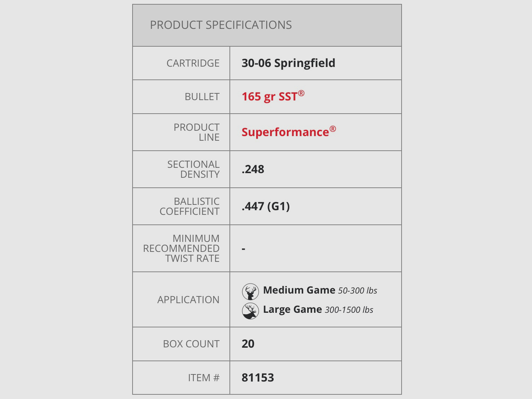Click the ballistic coefficient .447 (G1) value
This screenshot has height=399, width=532.
(x=265, y=206)
